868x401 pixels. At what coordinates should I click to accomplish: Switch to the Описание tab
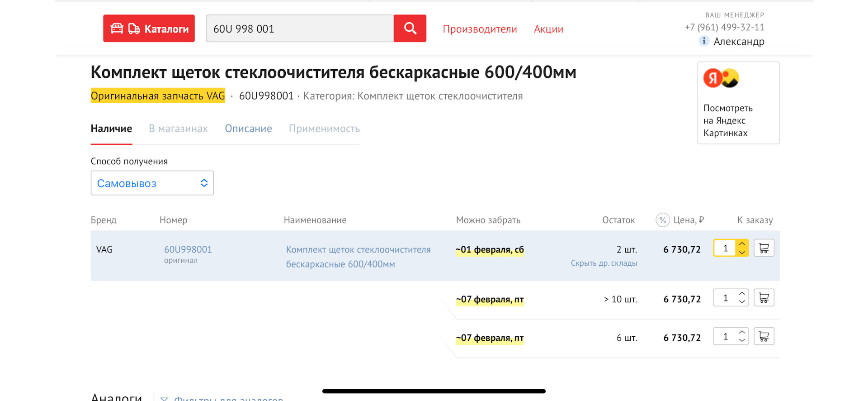pyautogui.click(x=248, y=129)
